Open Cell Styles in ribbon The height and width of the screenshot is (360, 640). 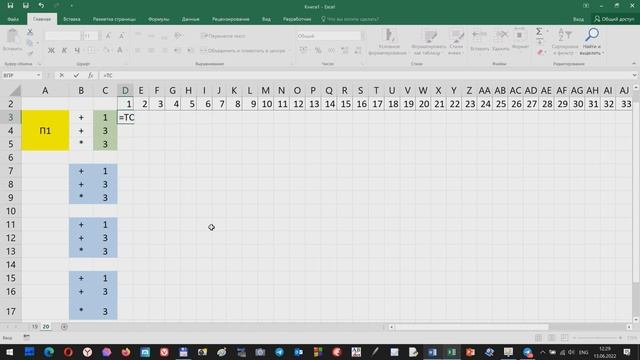pos(456,42)
